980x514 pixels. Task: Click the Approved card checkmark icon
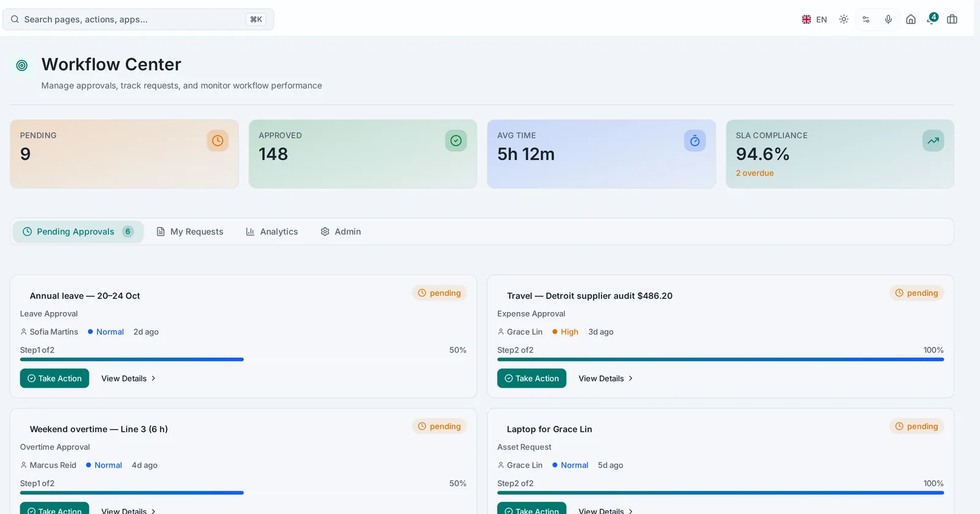coord(456,141)
